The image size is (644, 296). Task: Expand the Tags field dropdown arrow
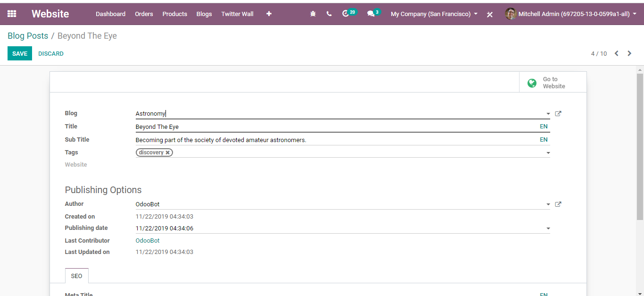[x=548, y=153]
